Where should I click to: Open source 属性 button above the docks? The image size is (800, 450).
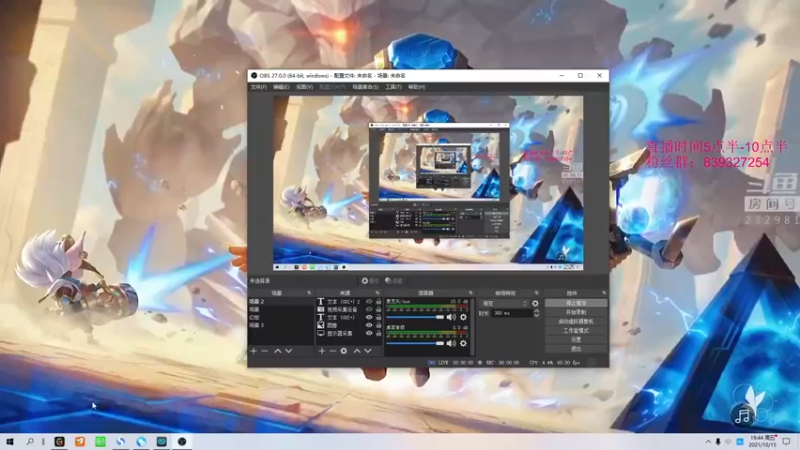click(370, 281)
